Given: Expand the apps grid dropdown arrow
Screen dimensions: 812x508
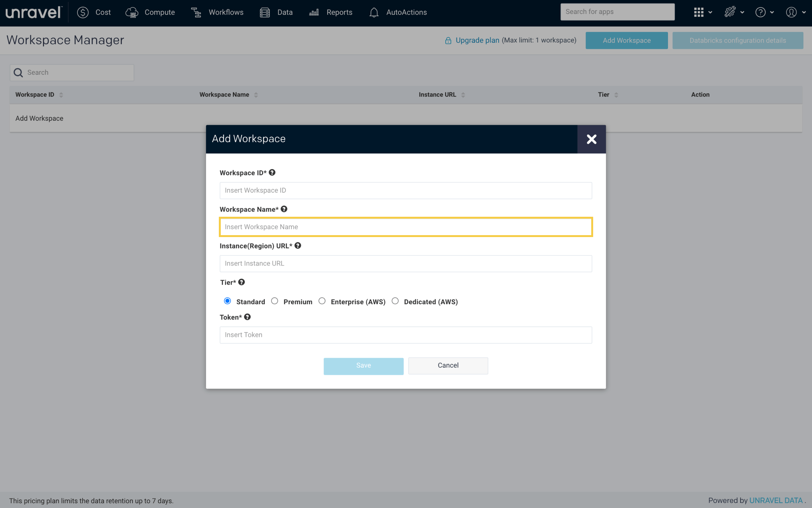Looking at the screenshot, I should 710,12.
